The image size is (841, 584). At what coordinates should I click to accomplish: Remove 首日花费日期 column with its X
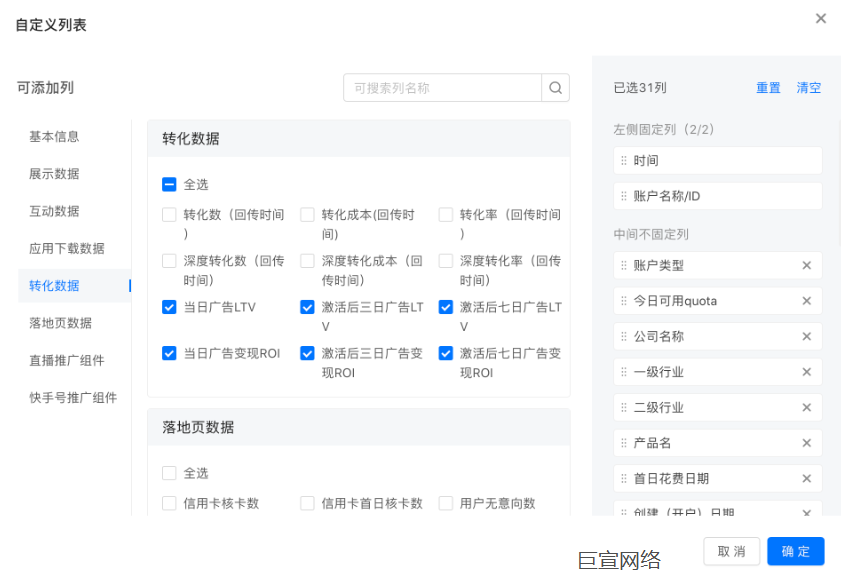click(806, 478)
